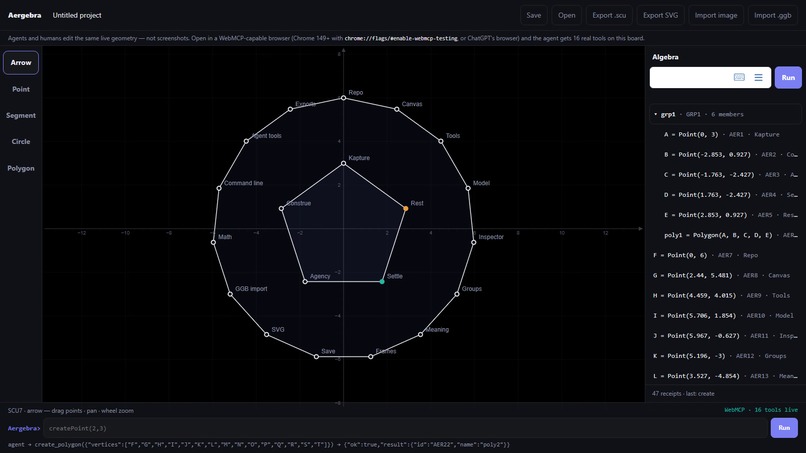Click the Construe vertex point
Image resolution: width=806 pixels, height=453 pixels.
[x=281, y=208]
